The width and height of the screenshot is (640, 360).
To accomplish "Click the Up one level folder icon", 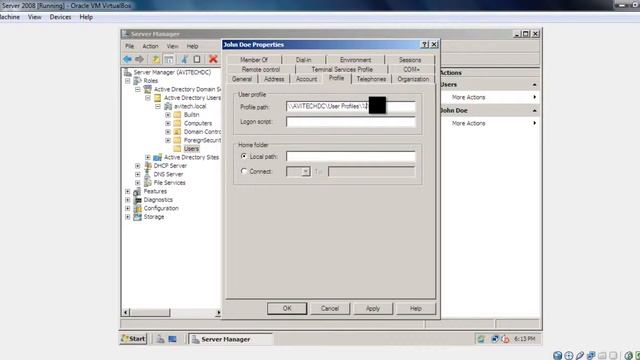I will point(156,60).
